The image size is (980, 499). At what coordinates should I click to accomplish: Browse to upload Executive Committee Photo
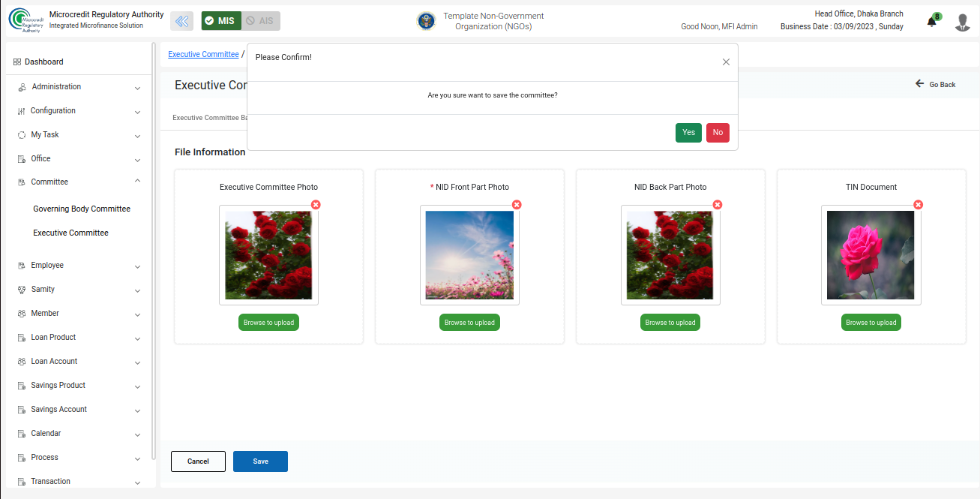tap(268, 323)
